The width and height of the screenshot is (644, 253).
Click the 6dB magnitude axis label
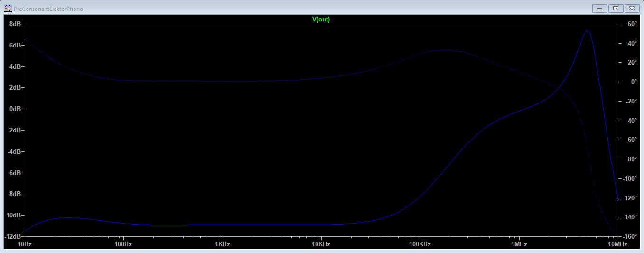[x=15, y=45]
